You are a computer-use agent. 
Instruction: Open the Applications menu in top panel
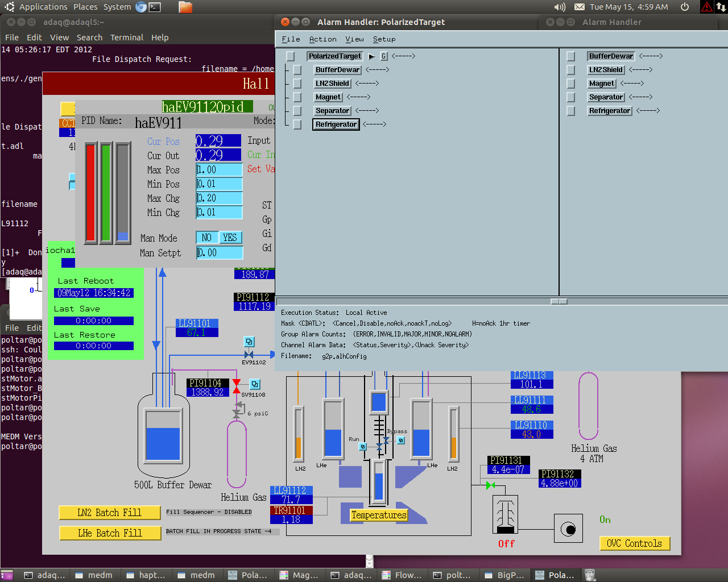tap(37, 7)
